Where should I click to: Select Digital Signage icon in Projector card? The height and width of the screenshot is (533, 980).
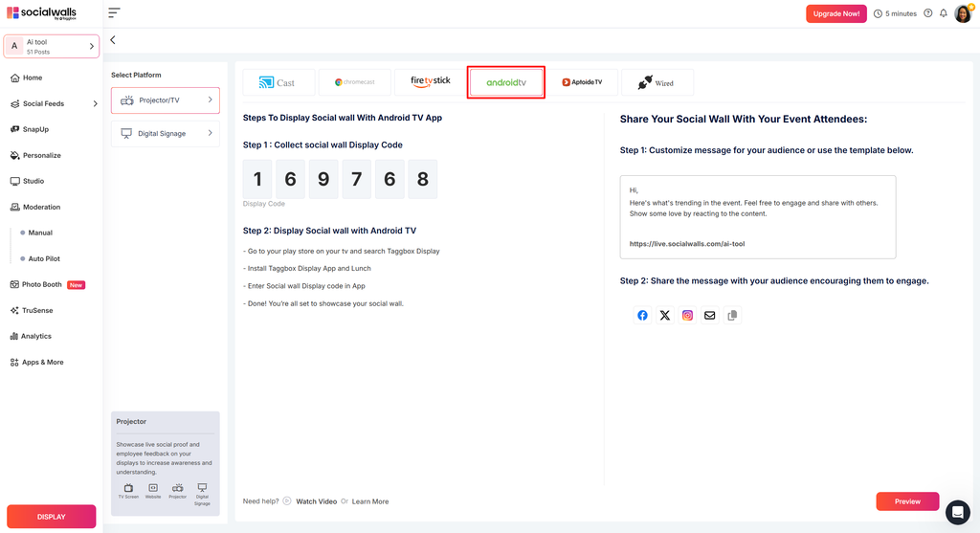pyautogui.click(x=202, y=494)
